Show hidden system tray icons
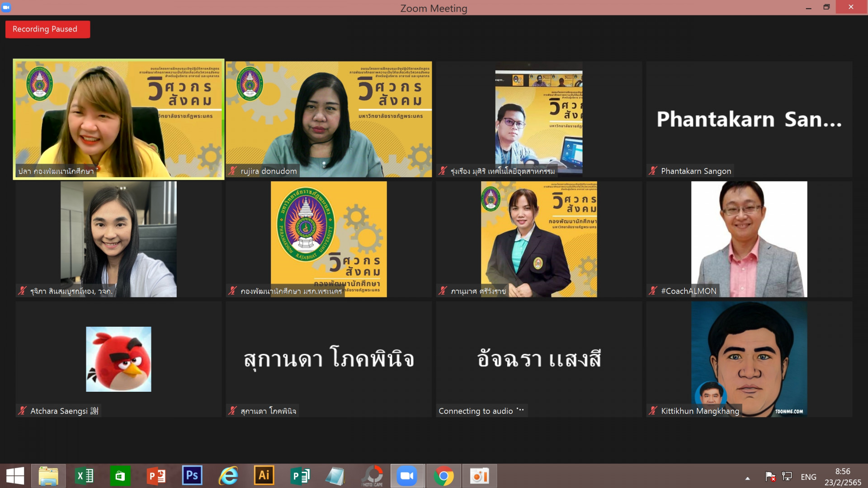Screen dimensions: 868x488 [x=748, y=478]
